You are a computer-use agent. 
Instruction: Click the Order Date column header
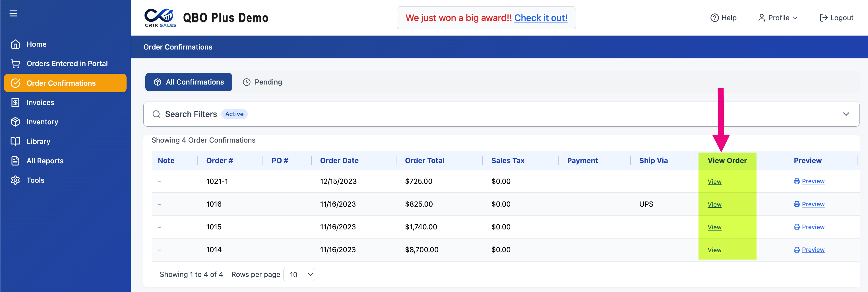tap(339, 161)
